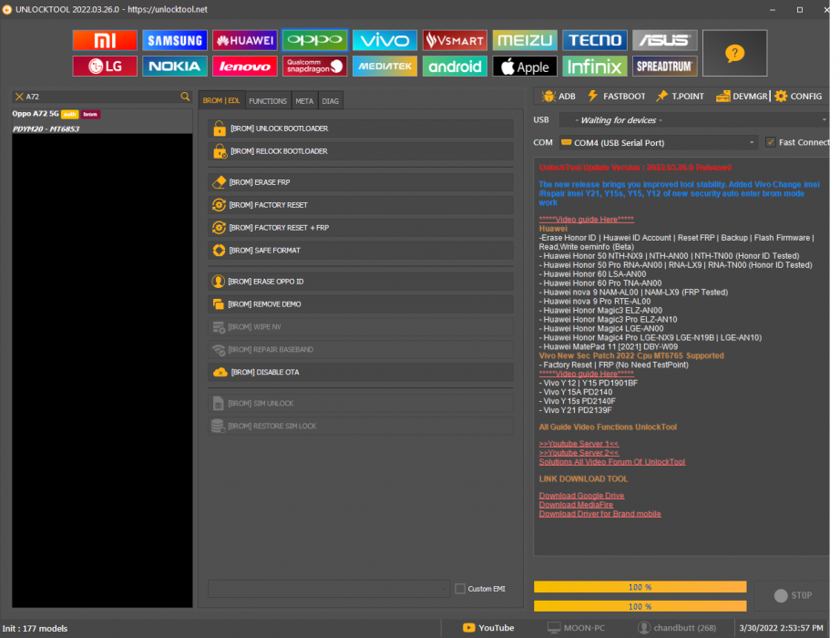The width and height of the screenshot is (840, 638).
Task: Open the Youtube Server 1 link
Action: [579, 444]
